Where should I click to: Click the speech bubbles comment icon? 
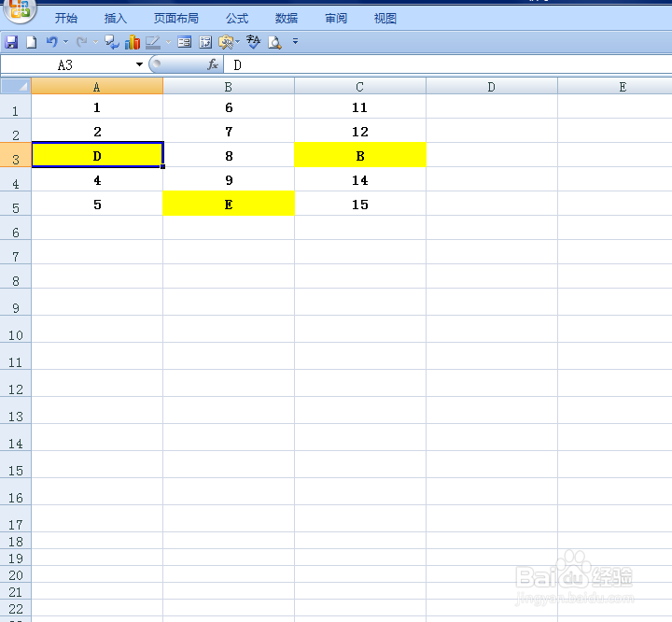coord(112,42)
